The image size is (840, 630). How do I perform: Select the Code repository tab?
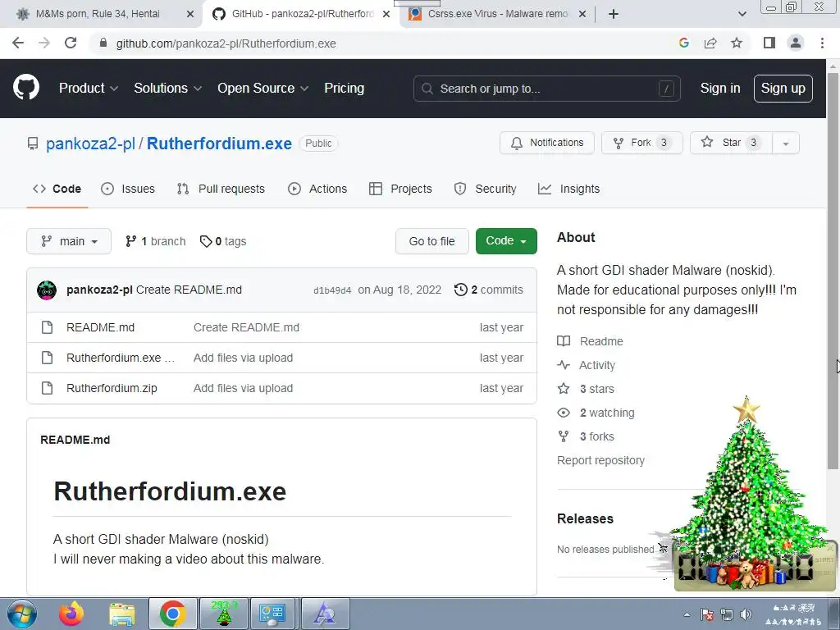pos(57,189)
